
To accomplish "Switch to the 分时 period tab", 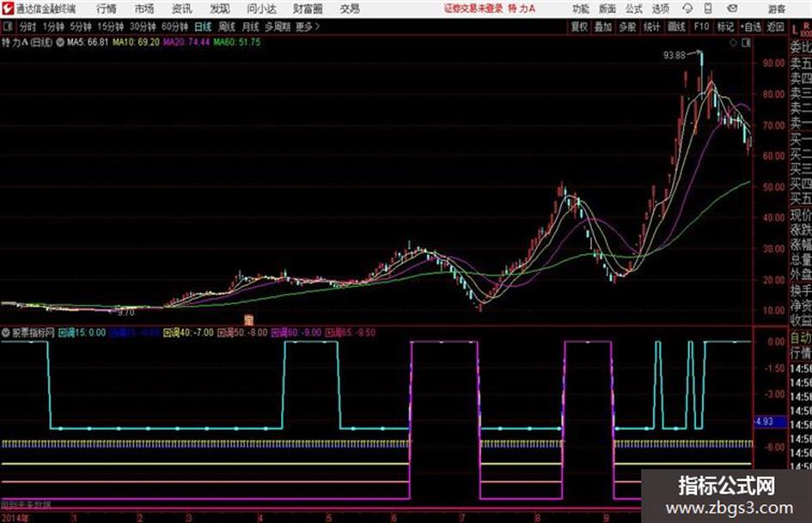I will (28, 27).
